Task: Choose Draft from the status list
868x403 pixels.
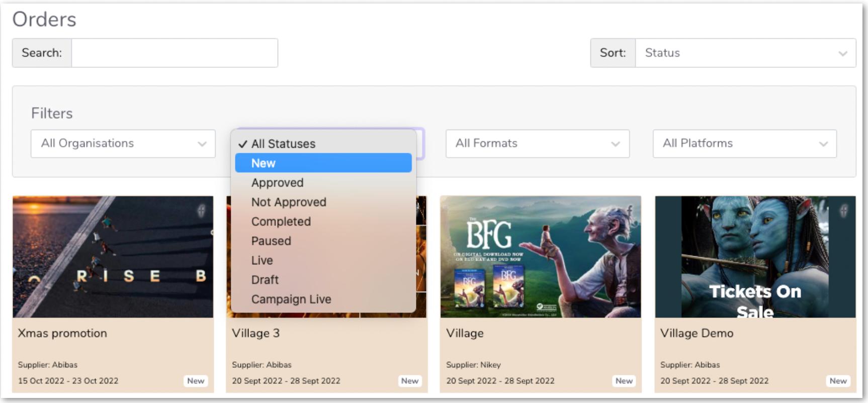Action: coord(323,280)
